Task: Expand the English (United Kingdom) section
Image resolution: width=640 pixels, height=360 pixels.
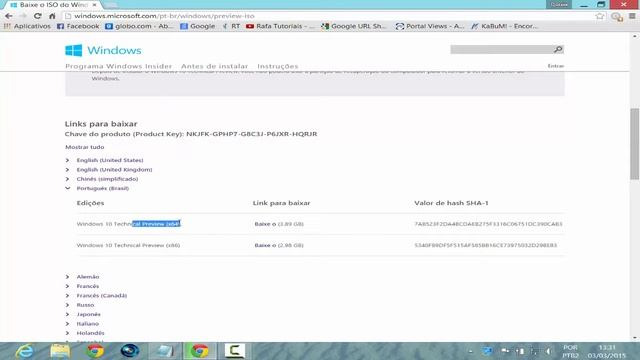Action: pos(114,169)
